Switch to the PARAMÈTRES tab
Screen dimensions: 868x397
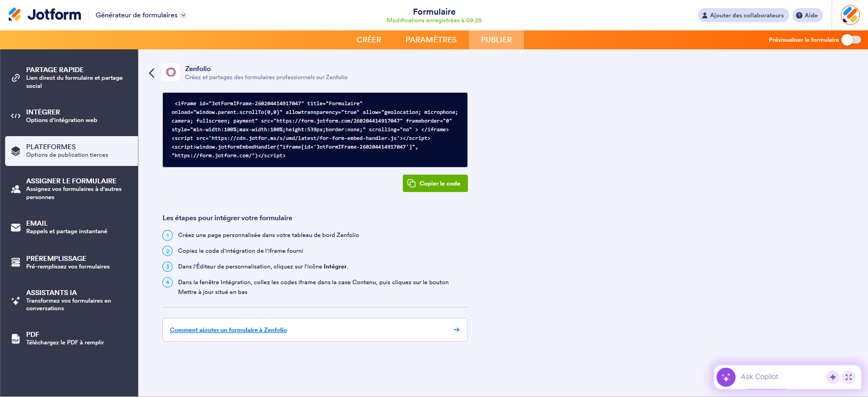[431, 40]
